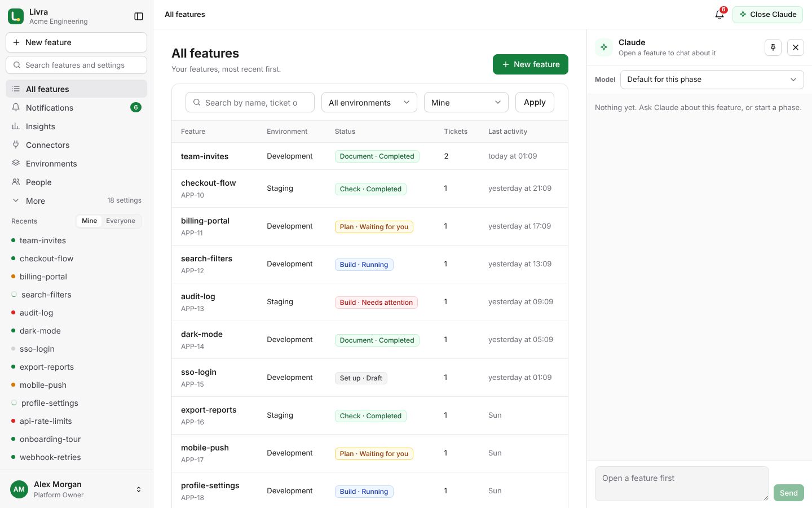Screen dimensions: 812x508
Task: Open the checkout-flow feature row
Action: [370, 189]
